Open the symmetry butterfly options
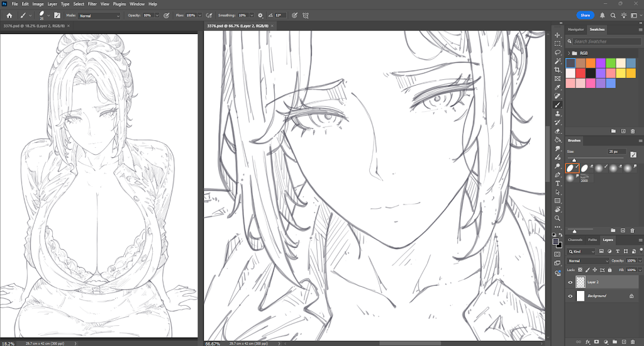The width and height of the screenshot is (644, 346). pyautogui.click(x=306, y=15)
